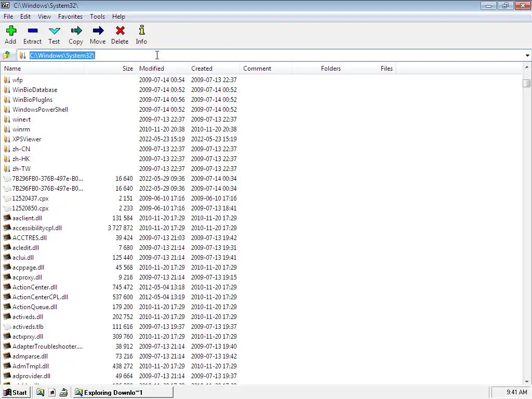532x399 pixels.
Task: Select the aclui.dll file name
Action: tap(23, 258)
